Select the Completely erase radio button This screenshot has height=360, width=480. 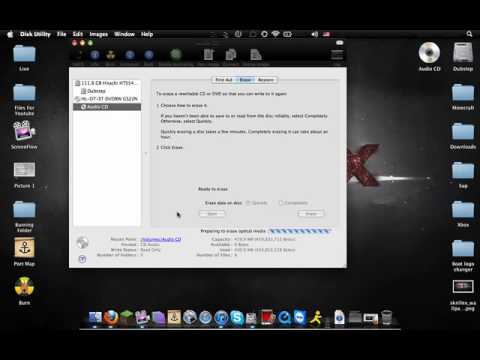pos(280,203)
